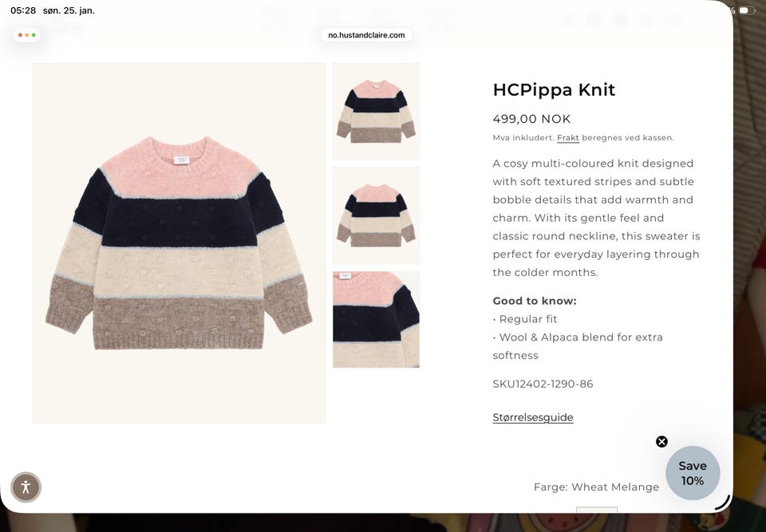
Task: Click the red dot in window controls
Action: (x=20, y=35)
